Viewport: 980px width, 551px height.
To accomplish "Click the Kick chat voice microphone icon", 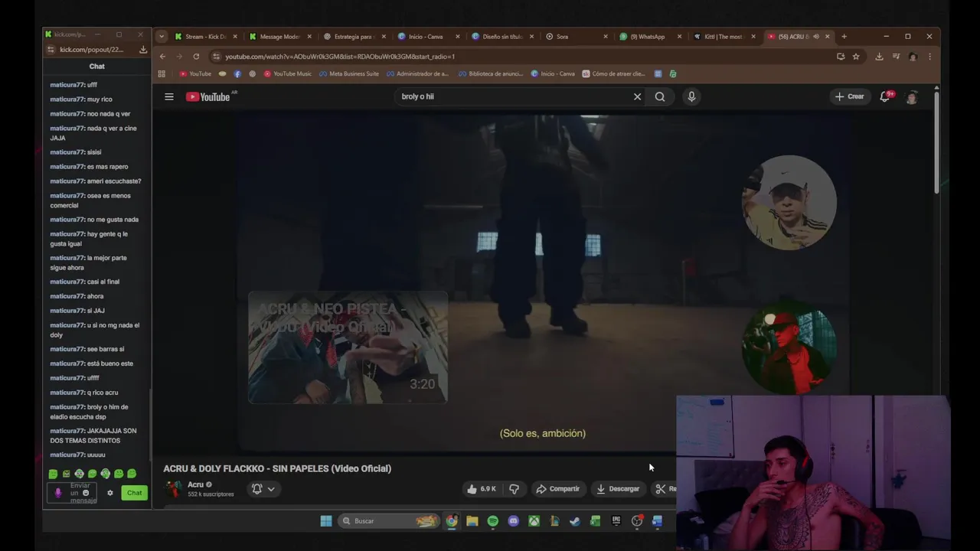I will click(x=58, y=493).
